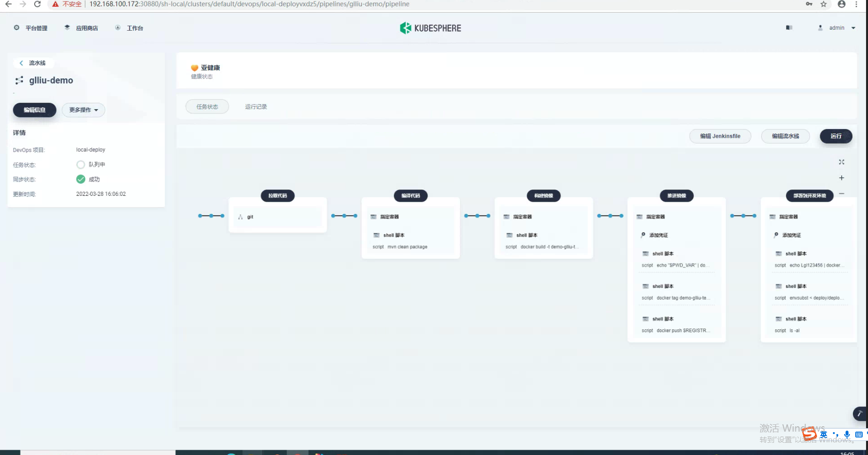Click the git icon in the 拉取代码 stage
Screen dimensions: 868x455
click(x=241, y=216)
